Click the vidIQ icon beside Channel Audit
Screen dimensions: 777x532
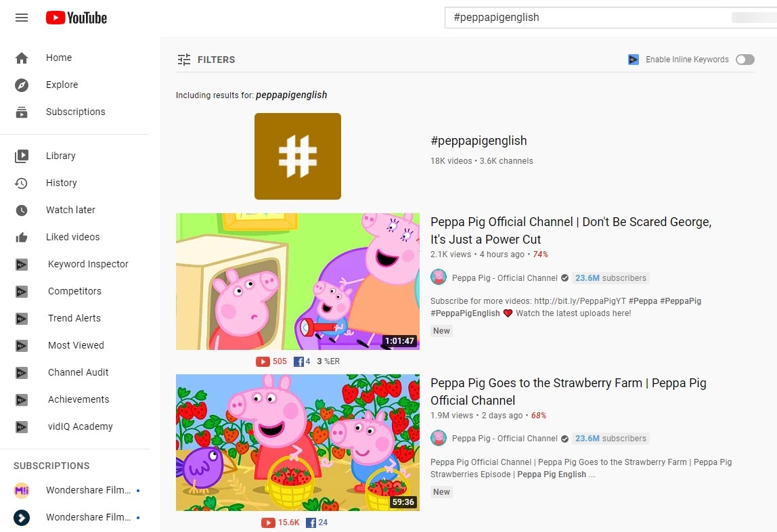point(21,372)
